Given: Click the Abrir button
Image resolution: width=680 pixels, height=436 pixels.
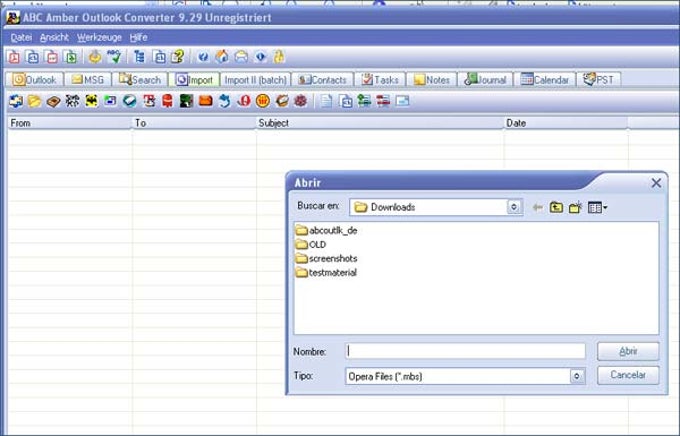Looking at the screenshot, I should pyautogui.click(x=628, y=351).
